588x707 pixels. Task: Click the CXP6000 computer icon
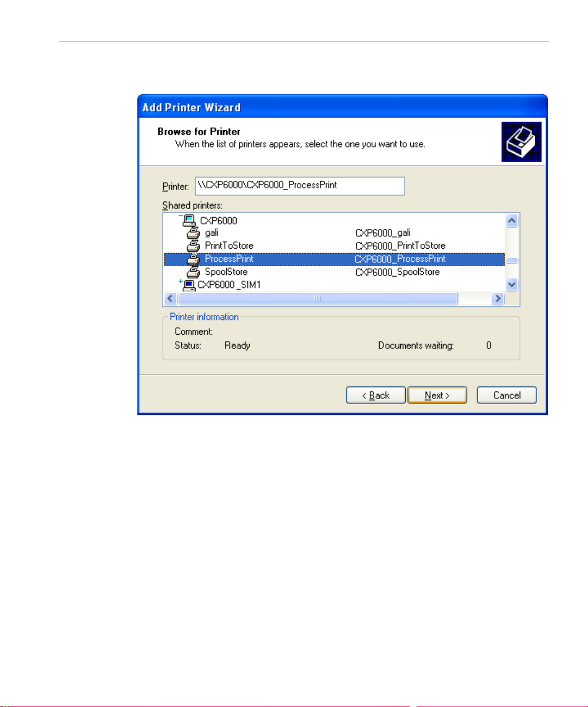pos(189,220)
